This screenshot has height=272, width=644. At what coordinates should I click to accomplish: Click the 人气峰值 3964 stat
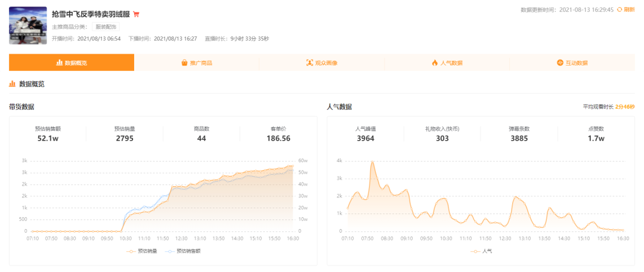point(366,134)
